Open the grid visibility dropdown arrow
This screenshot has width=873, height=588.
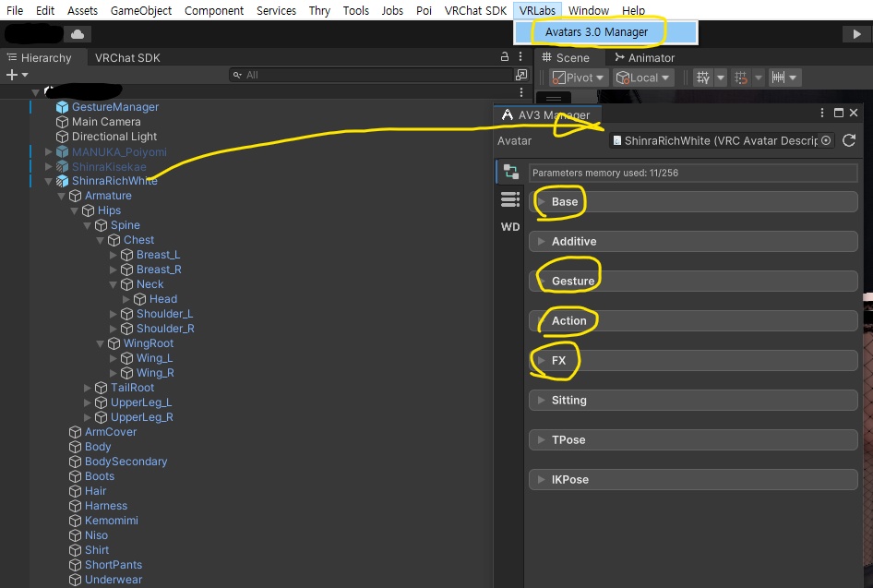[721, 78]
